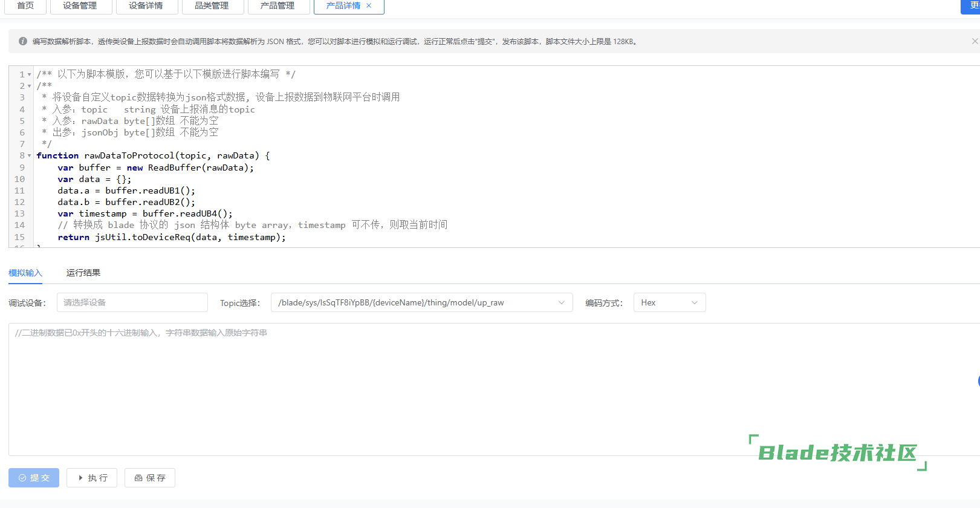Screen dimensions: 980x508
Task: Save the script with the 保存 button
Action: click(x=150, y=478)
